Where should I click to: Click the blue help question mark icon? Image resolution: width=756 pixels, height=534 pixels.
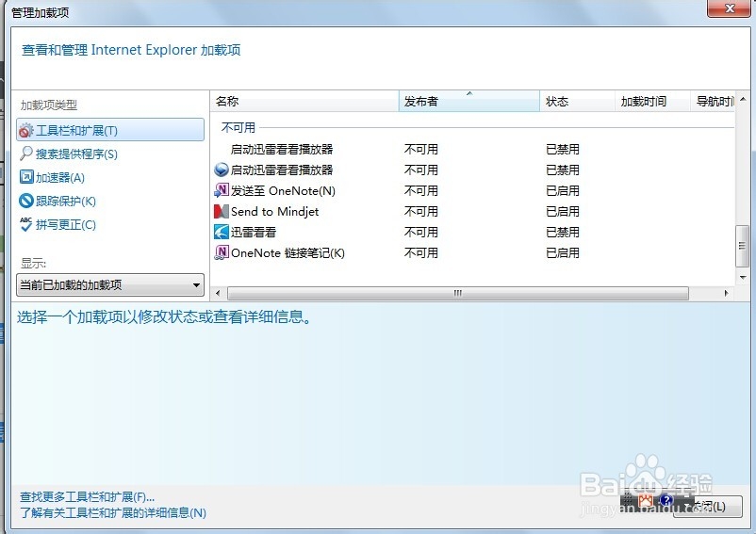click(666, 500)
